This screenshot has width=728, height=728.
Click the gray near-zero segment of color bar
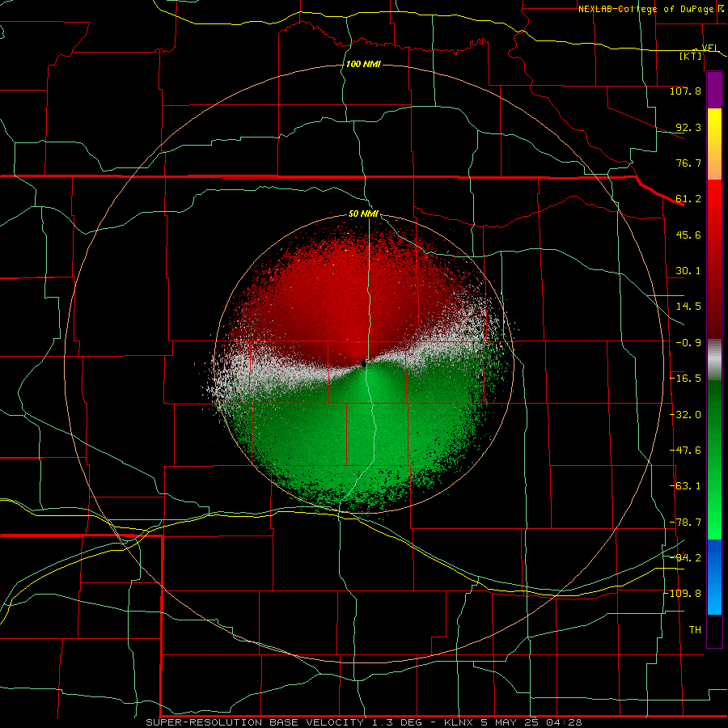[714, 360]
